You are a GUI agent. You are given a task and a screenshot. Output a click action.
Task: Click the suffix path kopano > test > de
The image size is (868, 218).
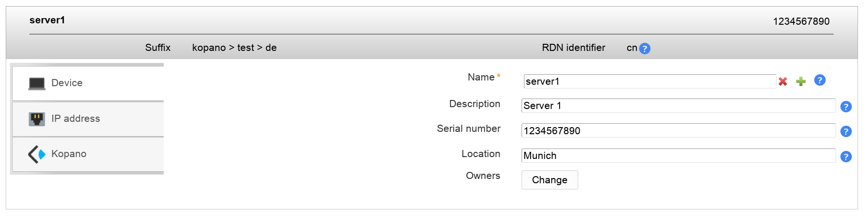[x=234, y=48]
